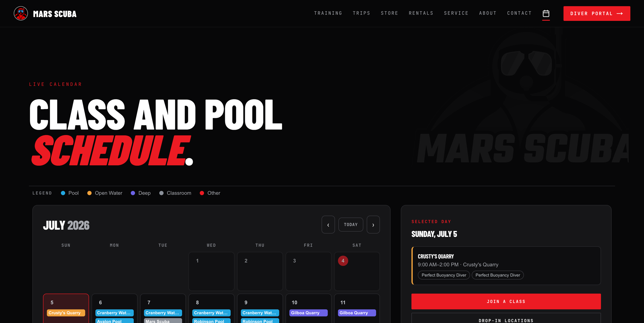Click the Deep purple legend dot
The image size is (644, 323).
[x=133, y=193]
